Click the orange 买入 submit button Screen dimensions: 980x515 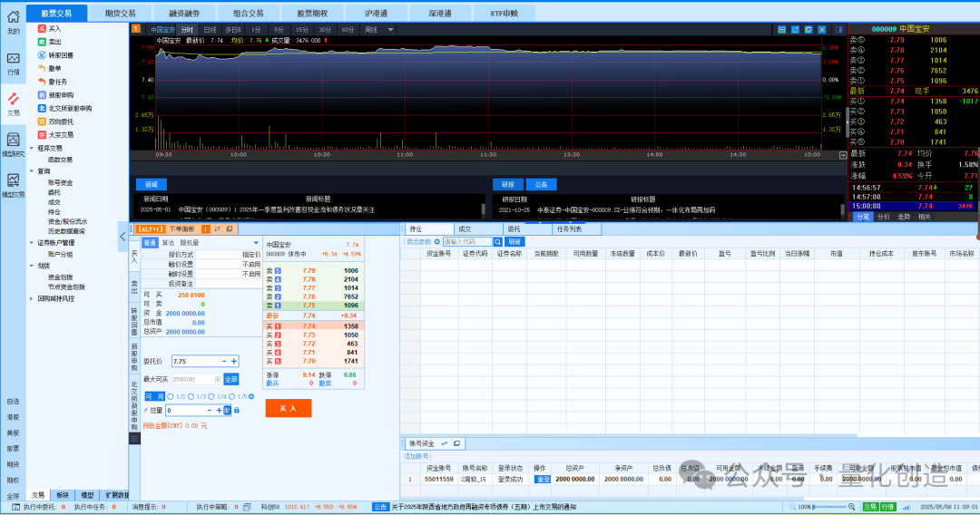pyautogui.click(x=289, y=408)
